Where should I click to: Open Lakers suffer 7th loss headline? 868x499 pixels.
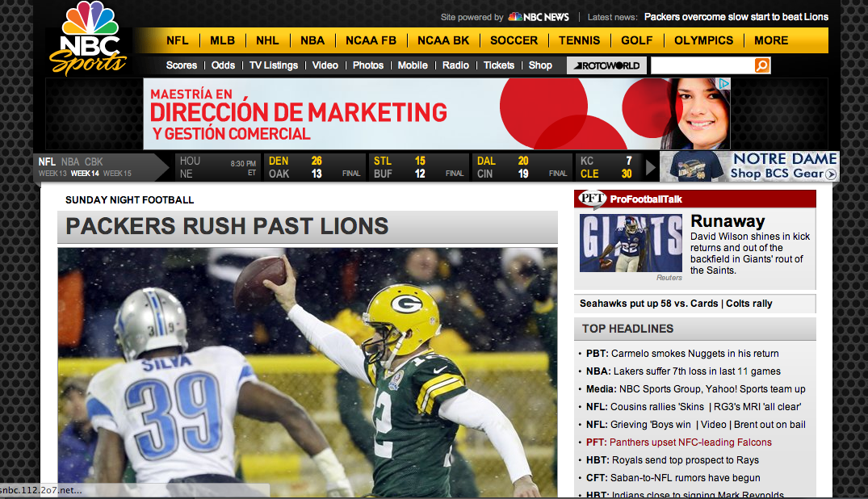pyautogui.click(x=697, y=371)
